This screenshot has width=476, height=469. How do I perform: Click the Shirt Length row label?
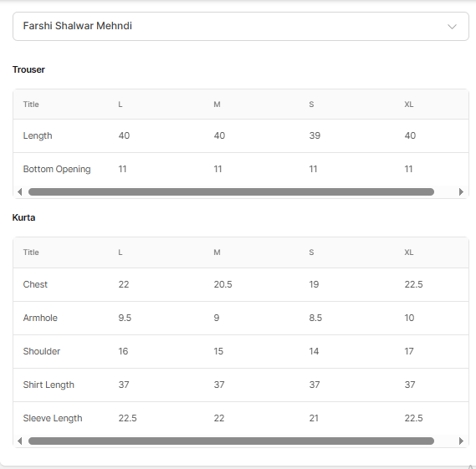[49, 385]
